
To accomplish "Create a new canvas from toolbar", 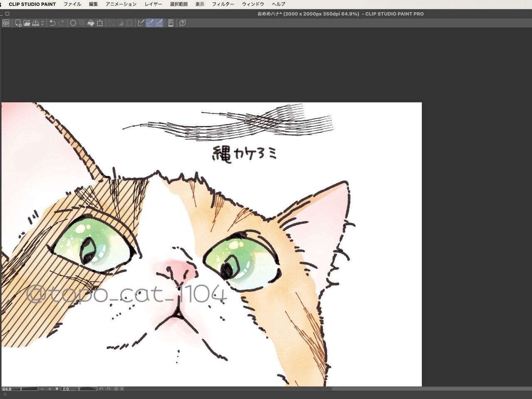I will pos(18,23).
